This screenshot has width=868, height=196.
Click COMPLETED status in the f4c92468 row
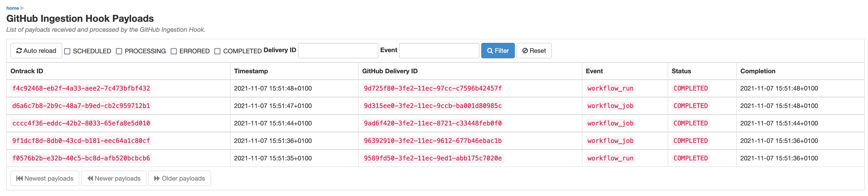click(690, 88)
